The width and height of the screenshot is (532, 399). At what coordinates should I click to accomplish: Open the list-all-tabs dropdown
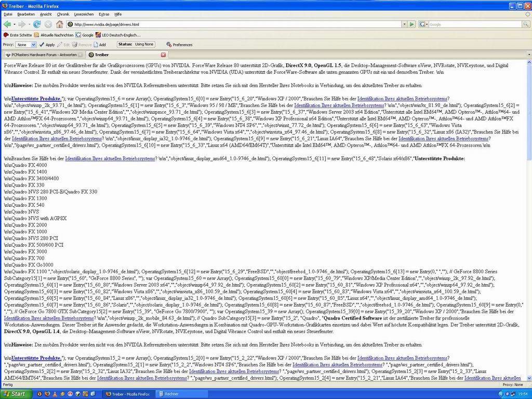coord(529,55)
